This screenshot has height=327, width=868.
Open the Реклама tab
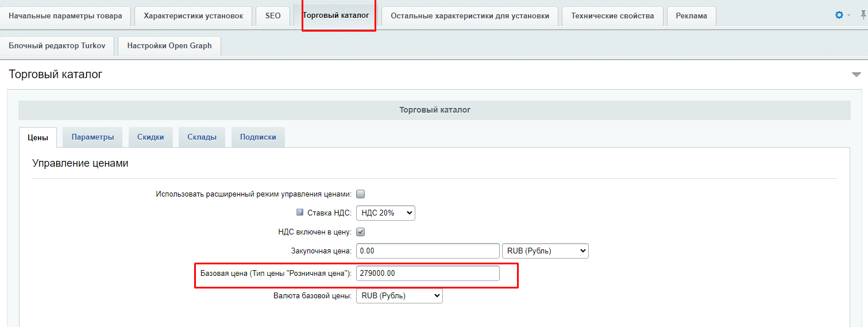click(x=691, y=16)
